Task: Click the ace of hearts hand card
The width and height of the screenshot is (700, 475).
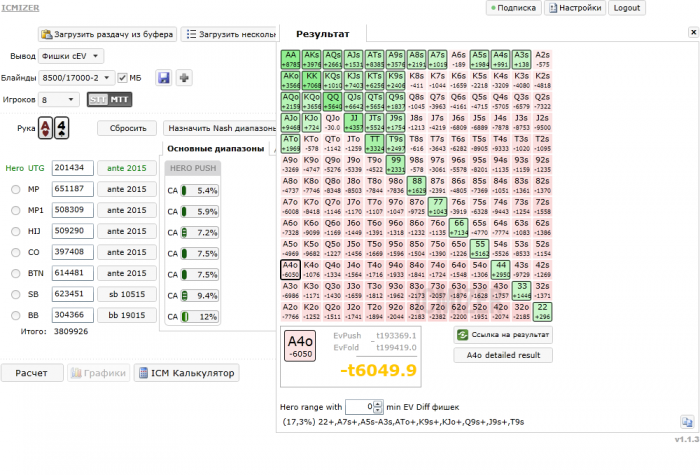Action: point(45,128)
